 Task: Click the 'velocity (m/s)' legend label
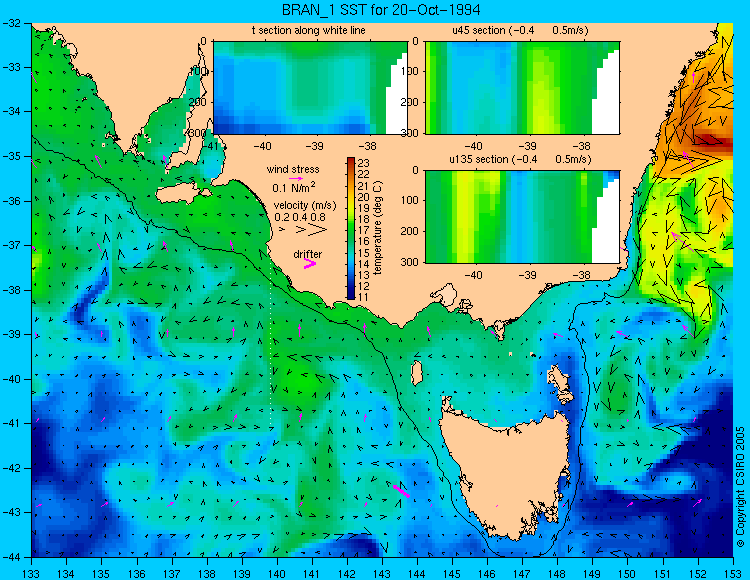pos(305,206)
